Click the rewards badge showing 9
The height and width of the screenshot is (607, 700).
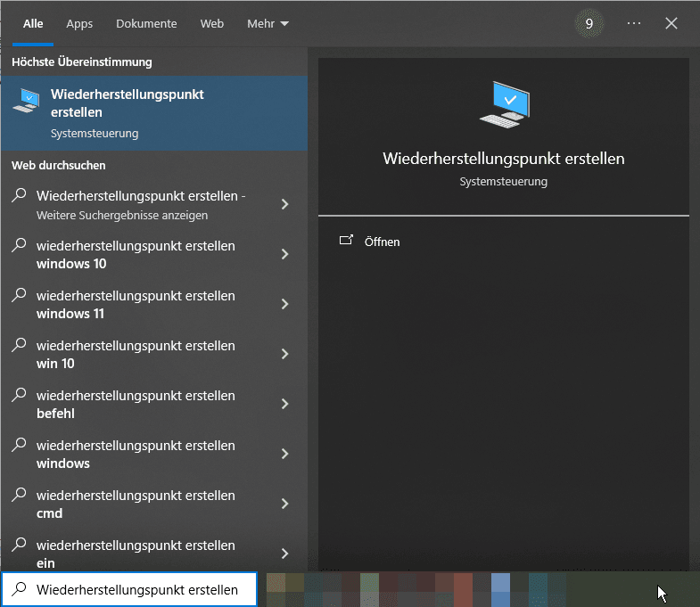[589, 24]
